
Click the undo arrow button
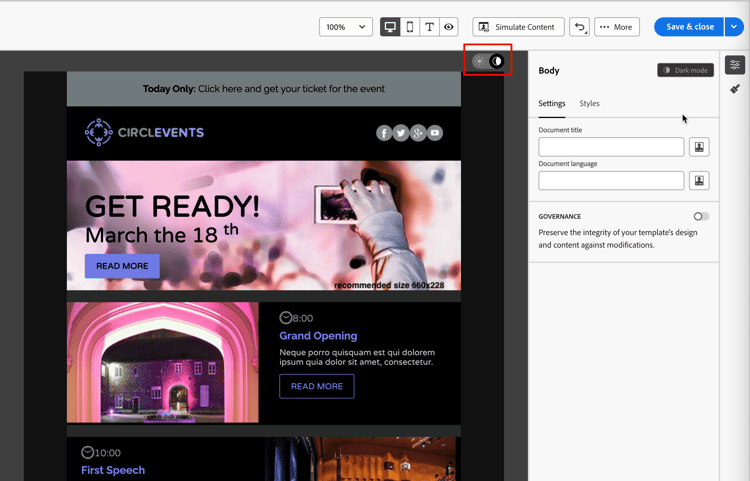tap(579, 27)
